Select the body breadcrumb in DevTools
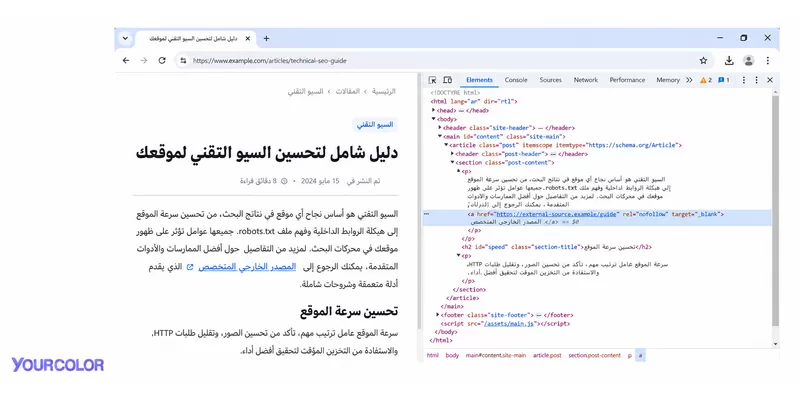Image resolution: width=800 pixels, height=400 pixels. [x=452, y=356]
